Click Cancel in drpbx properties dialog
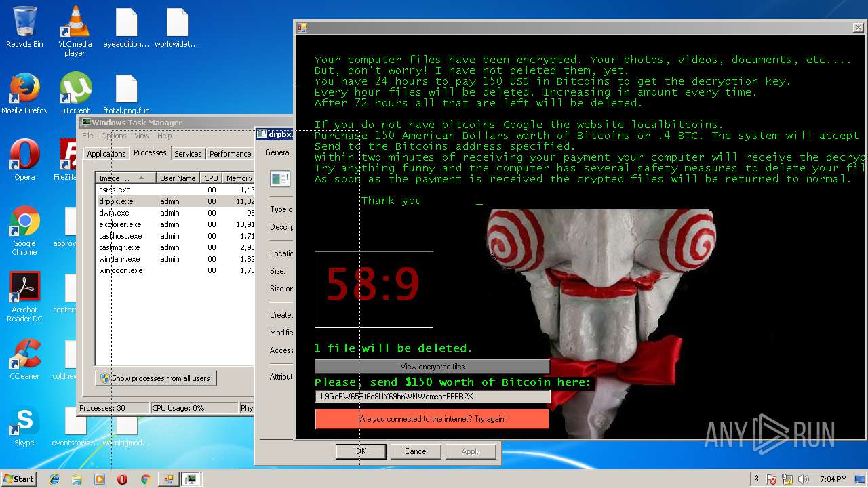868x488 pixels. (x=416, y=451)
